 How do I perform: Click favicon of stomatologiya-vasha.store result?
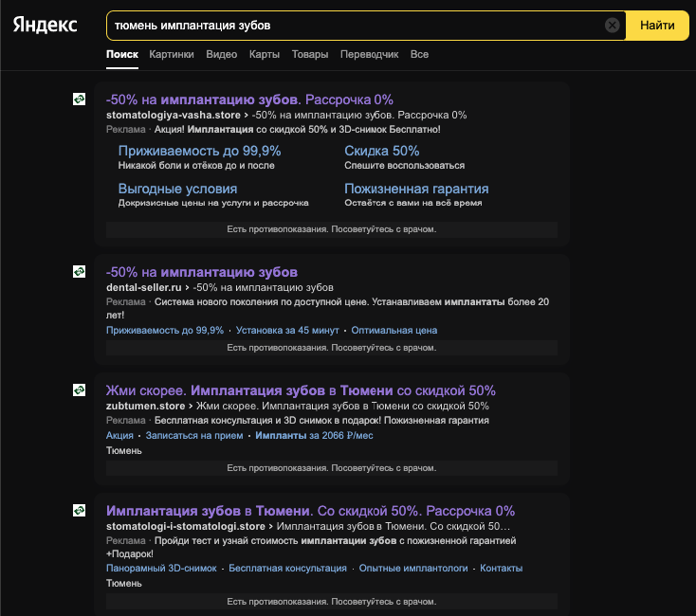tap(79, 99)
